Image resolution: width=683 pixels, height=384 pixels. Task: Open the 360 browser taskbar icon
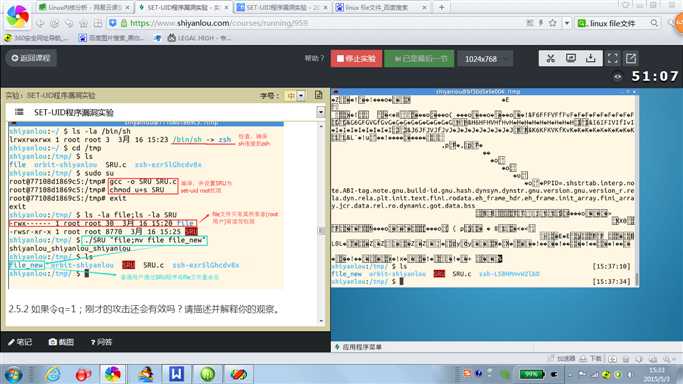pyautogui.click(x=113, y=374)
